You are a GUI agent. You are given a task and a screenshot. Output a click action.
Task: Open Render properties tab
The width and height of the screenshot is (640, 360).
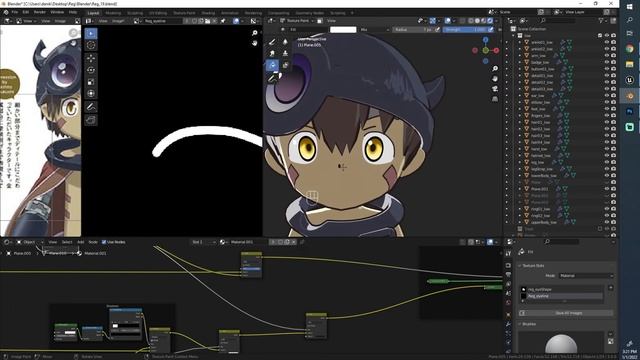508,265
